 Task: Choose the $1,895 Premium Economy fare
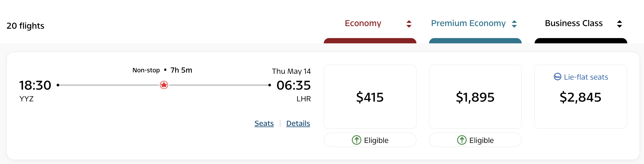click(475, 97)
